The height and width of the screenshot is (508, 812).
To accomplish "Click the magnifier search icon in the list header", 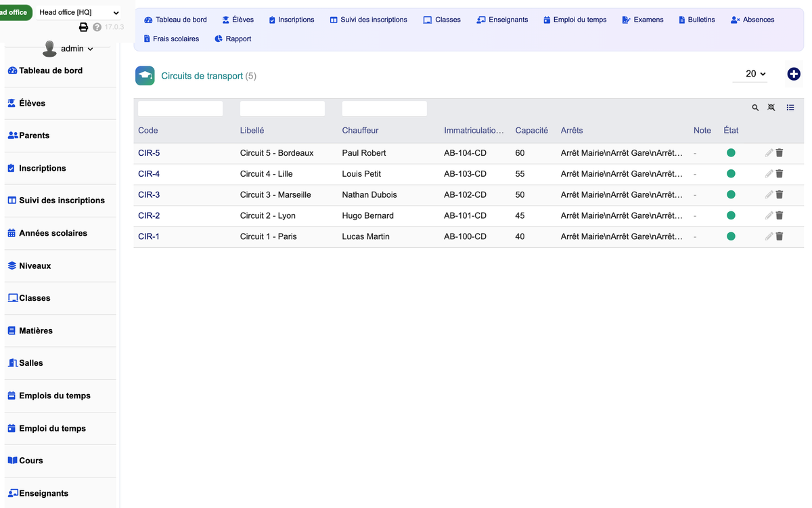I will [755, 108].
